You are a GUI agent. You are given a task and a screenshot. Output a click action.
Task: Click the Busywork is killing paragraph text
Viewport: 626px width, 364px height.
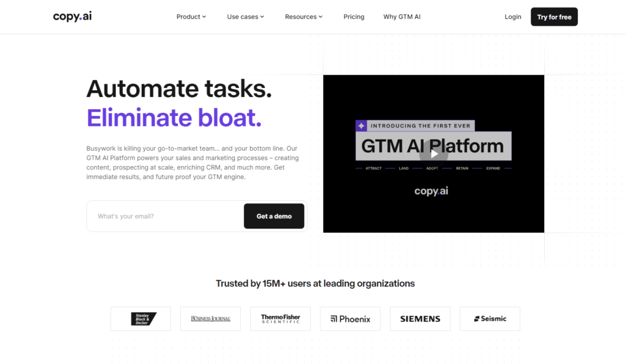[193, 162]
